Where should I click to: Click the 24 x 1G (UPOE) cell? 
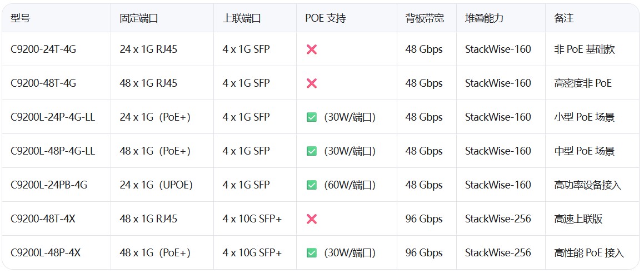click(156, 185)
